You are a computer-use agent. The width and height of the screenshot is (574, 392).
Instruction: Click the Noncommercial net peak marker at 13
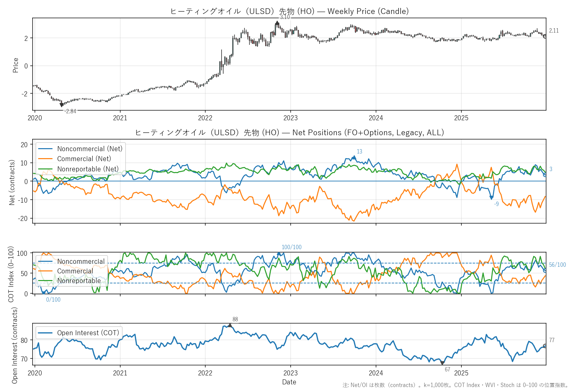tap(354, 157)
